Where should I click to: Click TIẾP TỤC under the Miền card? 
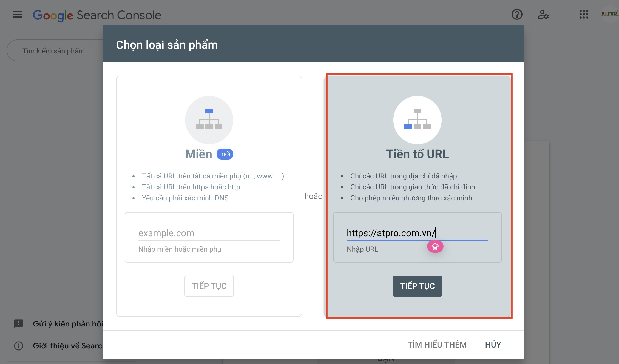coord(209,286)
